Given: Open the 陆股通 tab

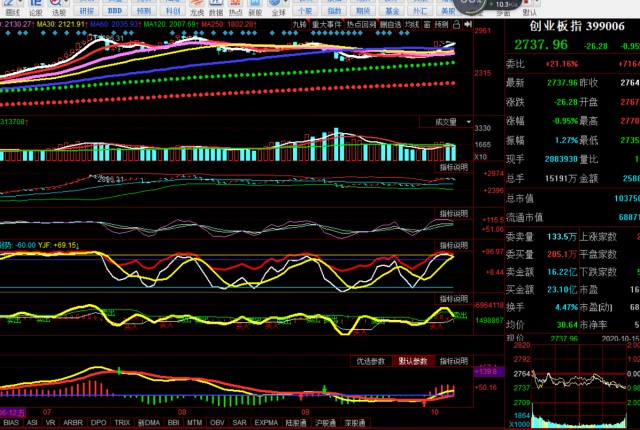Looking at the screenshot, I should pyautogui.click(x=297, y=423).
